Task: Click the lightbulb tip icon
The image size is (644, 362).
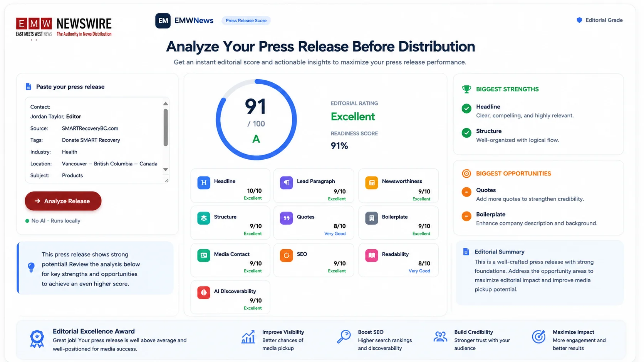Action: coord(31,267)
